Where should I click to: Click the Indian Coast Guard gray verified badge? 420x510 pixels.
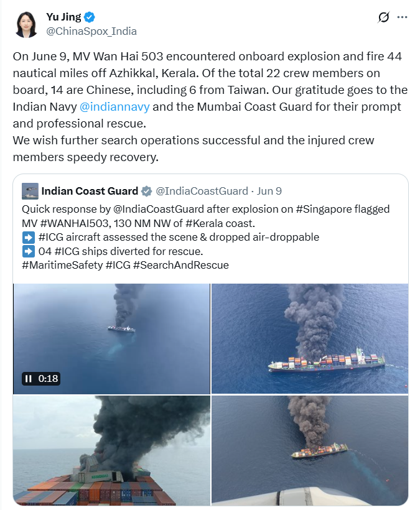tap(146, 192)
